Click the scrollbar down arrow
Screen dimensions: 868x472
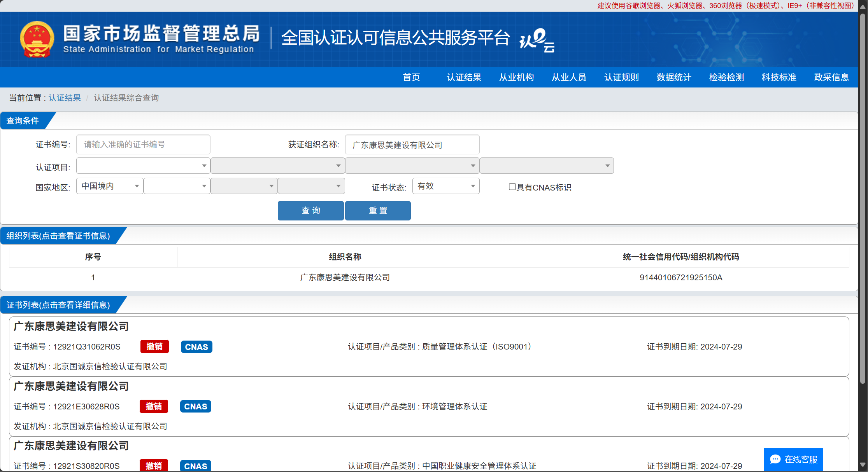(x=863, y=465)
